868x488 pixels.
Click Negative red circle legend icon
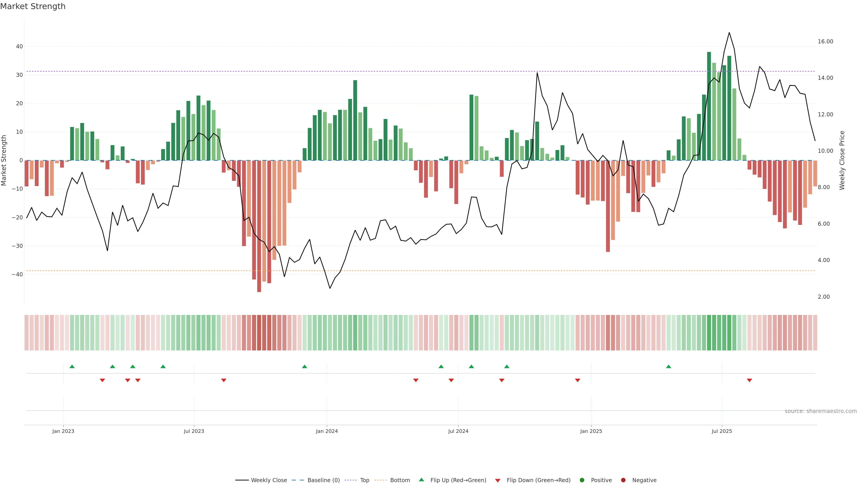pos(623,480)
